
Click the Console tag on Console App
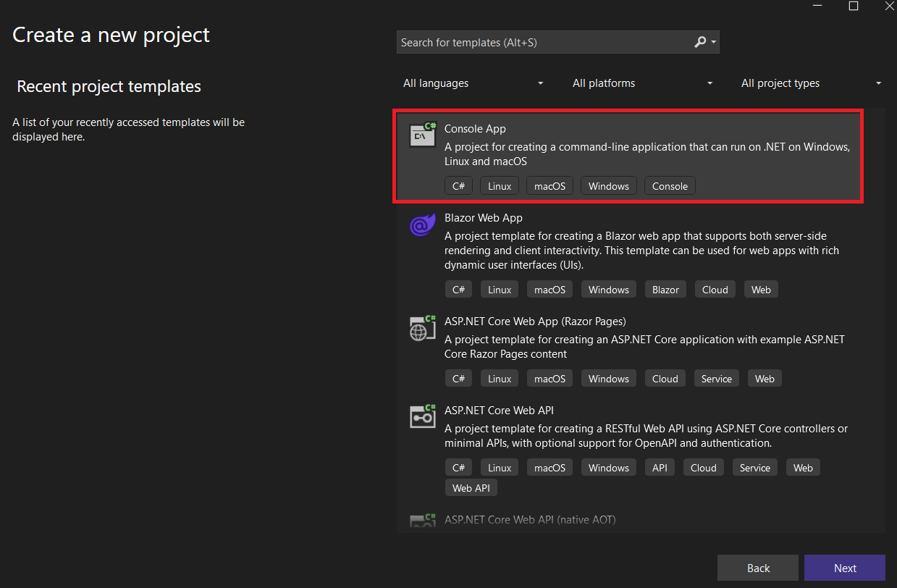click(670, 186)
